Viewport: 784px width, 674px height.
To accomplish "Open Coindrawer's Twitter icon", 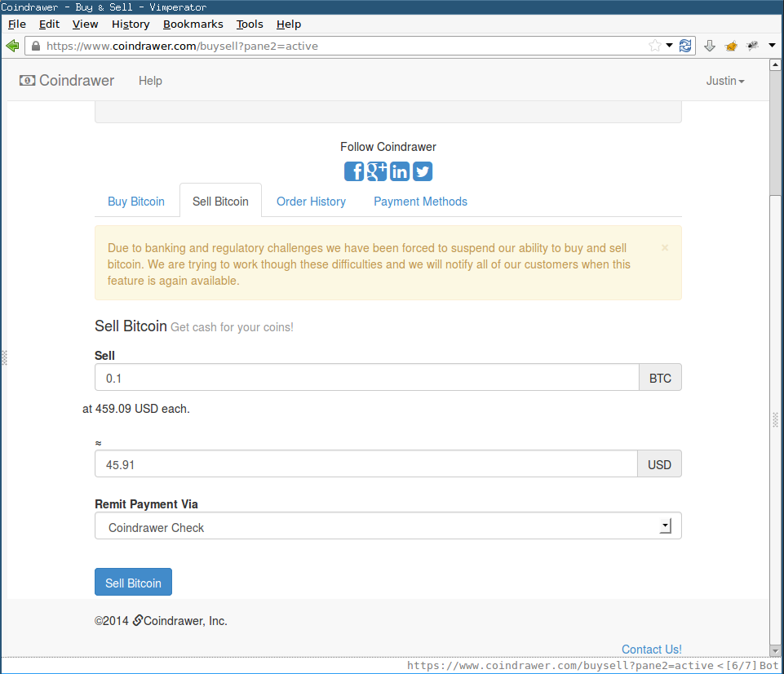I will pos(423,171).
